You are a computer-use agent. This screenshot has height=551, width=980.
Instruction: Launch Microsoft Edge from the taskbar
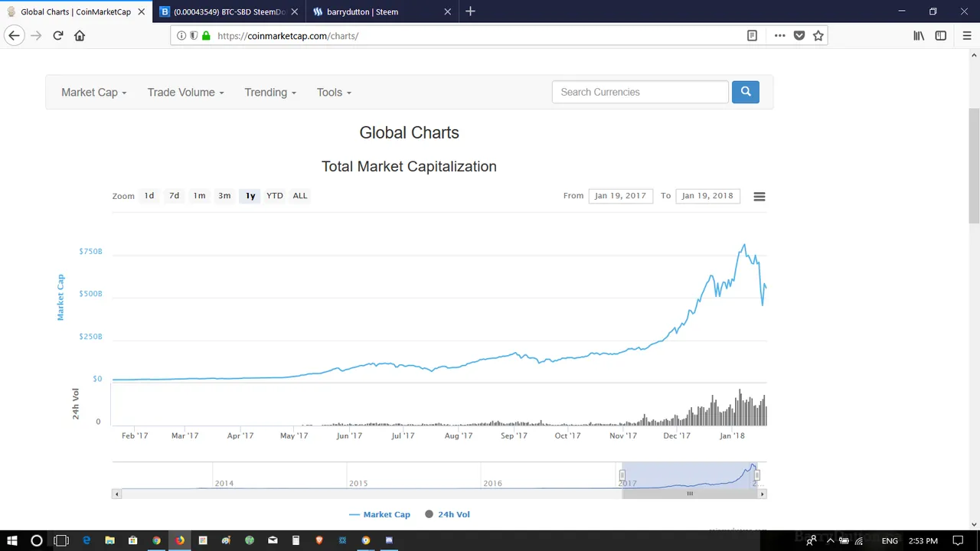coord(87,540)
